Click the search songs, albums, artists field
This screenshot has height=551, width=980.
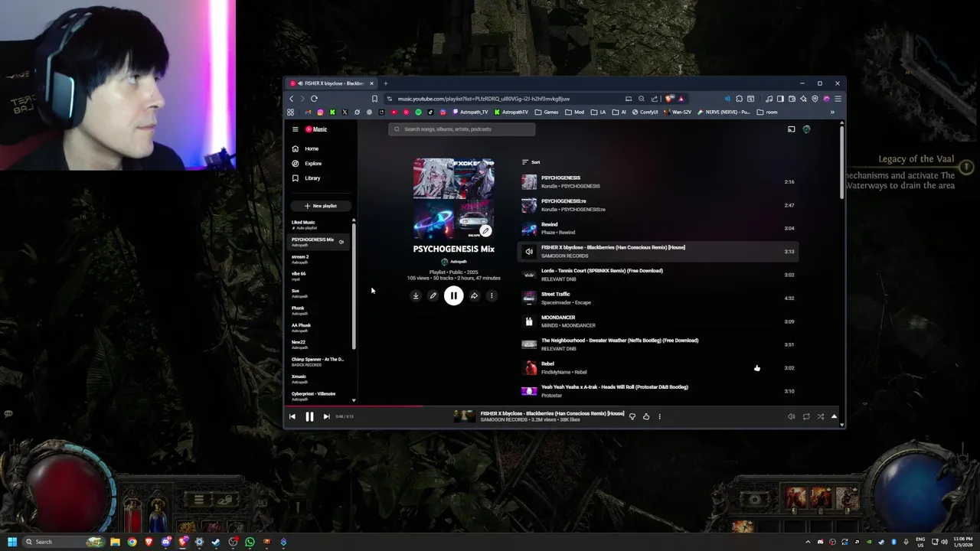coord(462,129)
